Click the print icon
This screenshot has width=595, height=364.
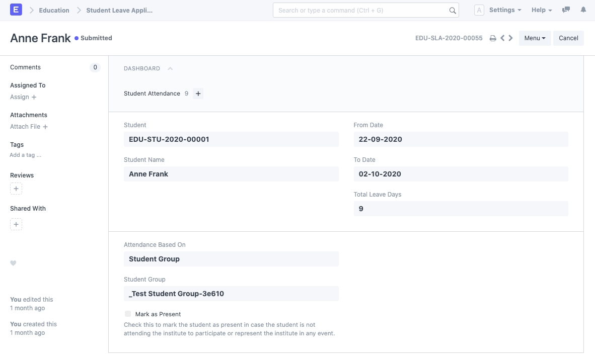493,38
